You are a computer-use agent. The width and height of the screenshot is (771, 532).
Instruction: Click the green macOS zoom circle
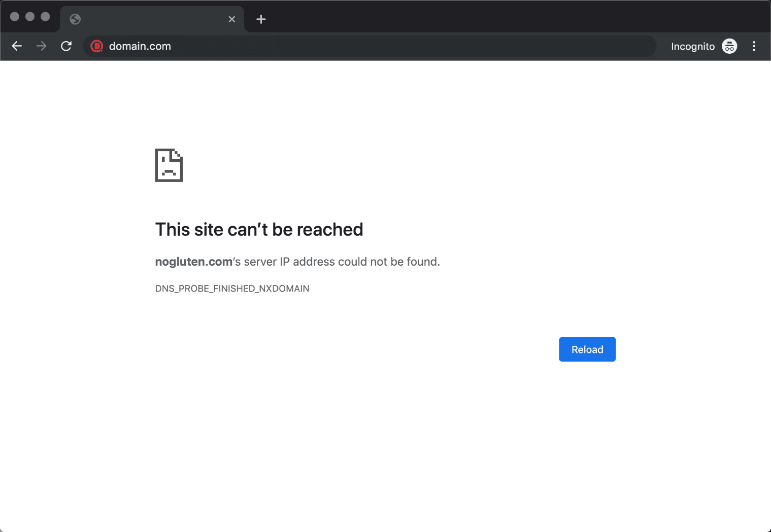click(x=45, y=16)
